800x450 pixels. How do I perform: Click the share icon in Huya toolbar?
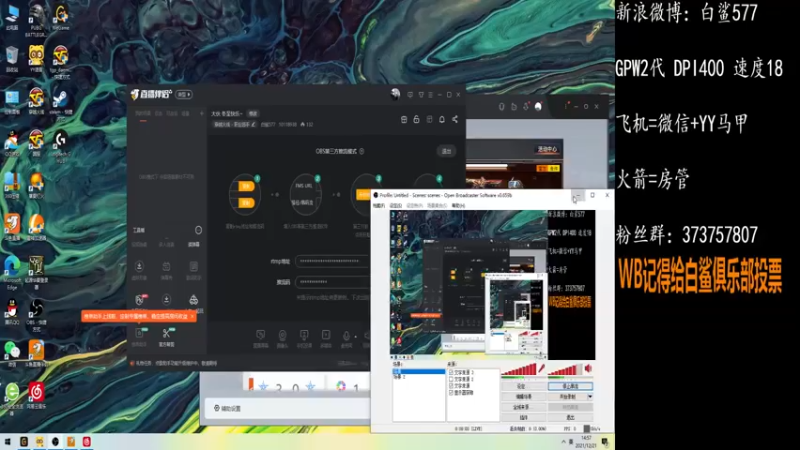[455, 119]
